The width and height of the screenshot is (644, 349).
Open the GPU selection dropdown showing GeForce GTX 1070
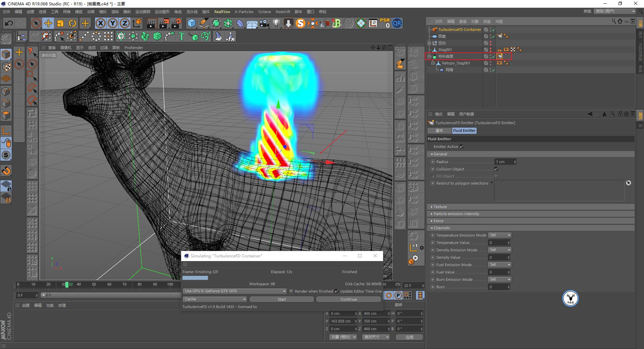click(x=234, y=291)
